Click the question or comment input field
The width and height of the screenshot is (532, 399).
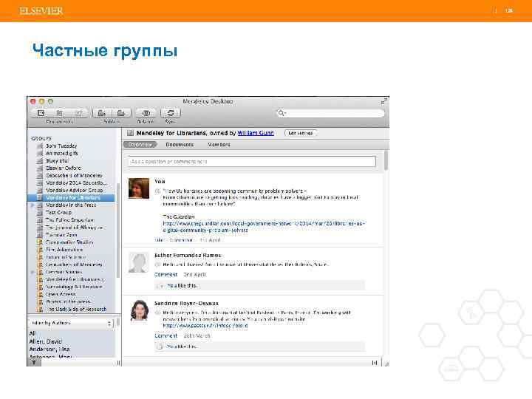pyautogui.click(x=252, y=162)
